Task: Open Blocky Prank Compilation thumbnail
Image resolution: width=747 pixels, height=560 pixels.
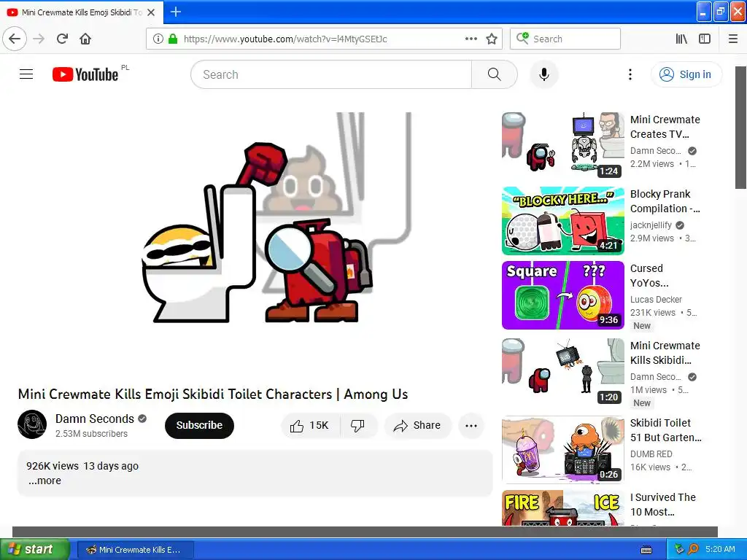Action: click(562, 221)
